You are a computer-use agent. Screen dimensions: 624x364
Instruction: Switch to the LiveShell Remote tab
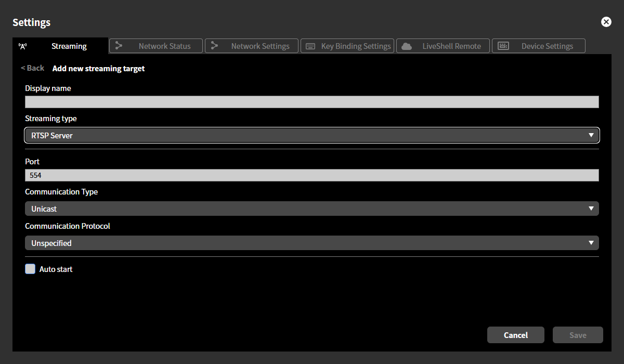(443, 46)
